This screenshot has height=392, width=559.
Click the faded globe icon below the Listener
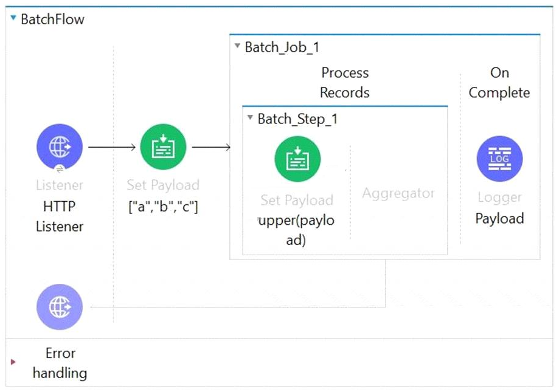click(59, 307)
